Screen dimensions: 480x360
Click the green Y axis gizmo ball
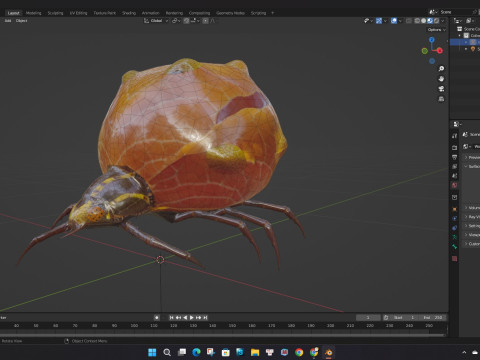425,51
